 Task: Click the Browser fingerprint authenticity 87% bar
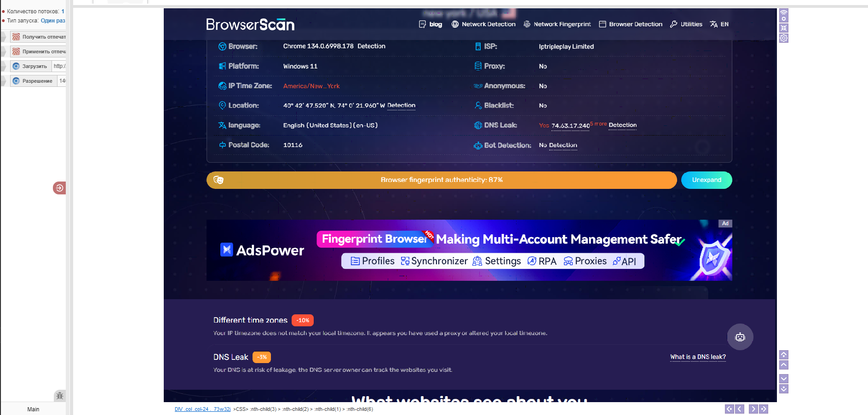point(441,180)
